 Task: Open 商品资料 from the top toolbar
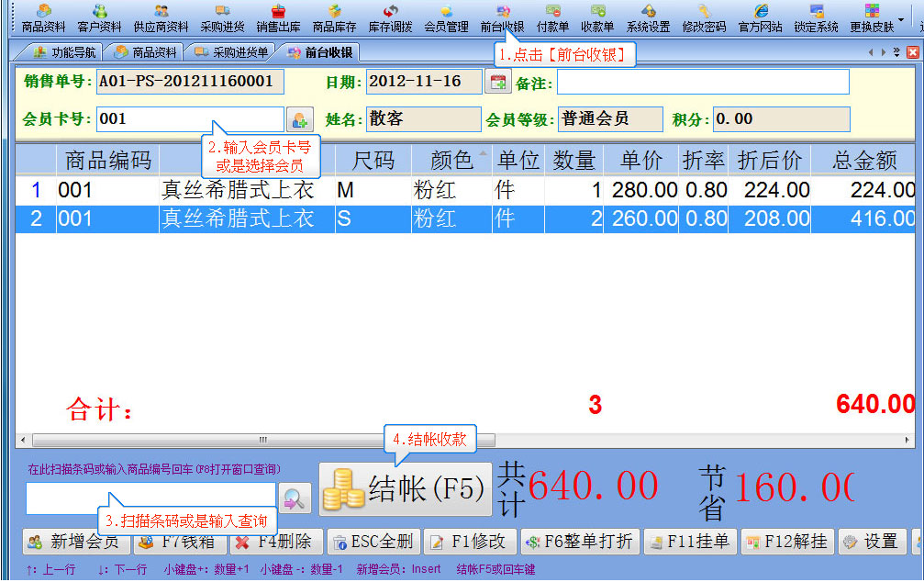pyautogui.click(x=43, y=17)
